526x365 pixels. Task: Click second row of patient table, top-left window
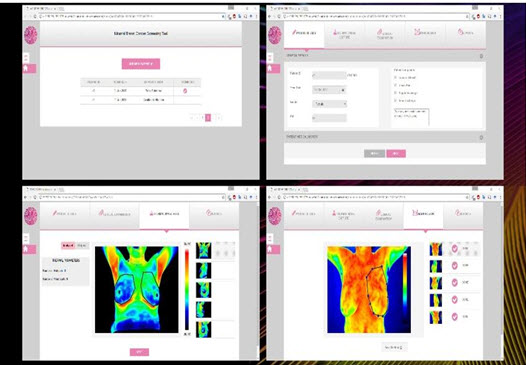coord(141,100)
